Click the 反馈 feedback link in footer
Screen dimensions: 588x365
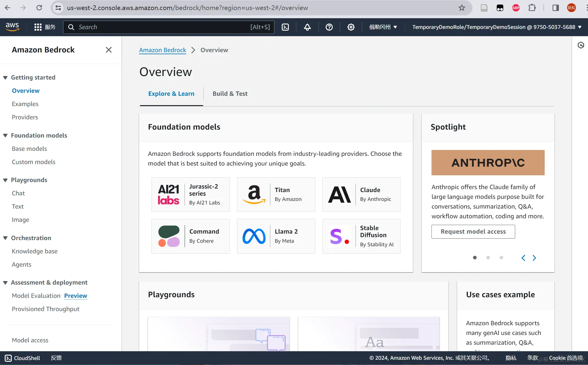click(x=56, y=358)
